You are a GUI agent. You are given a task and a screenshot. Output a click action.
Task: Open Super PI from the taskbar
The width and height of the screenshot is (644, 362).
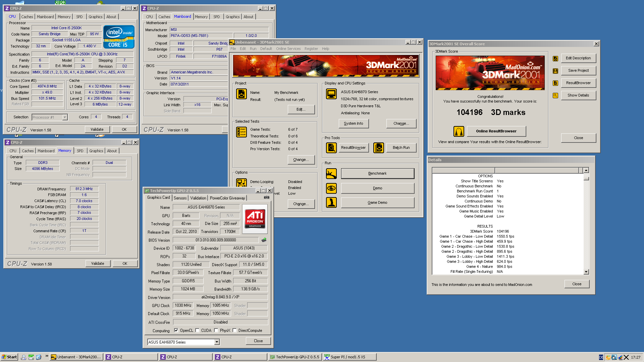pyautogui.click(x=350, y=357)
